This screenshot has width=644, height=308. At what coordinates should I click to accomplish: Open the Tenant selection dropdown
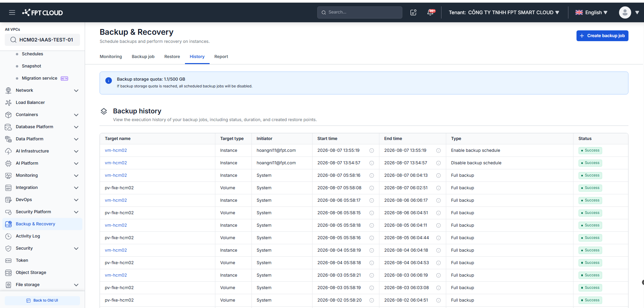pos(504,12)
